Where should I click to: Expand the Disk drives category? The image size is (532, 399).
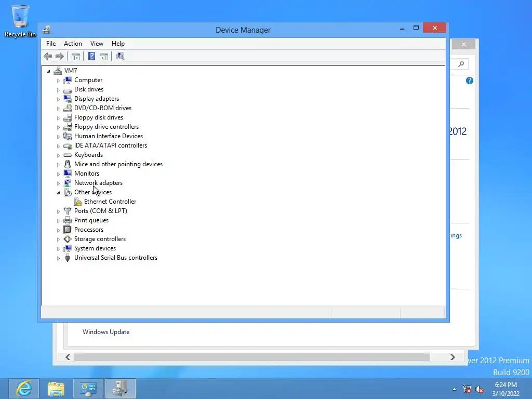click(x=58, y=90)
